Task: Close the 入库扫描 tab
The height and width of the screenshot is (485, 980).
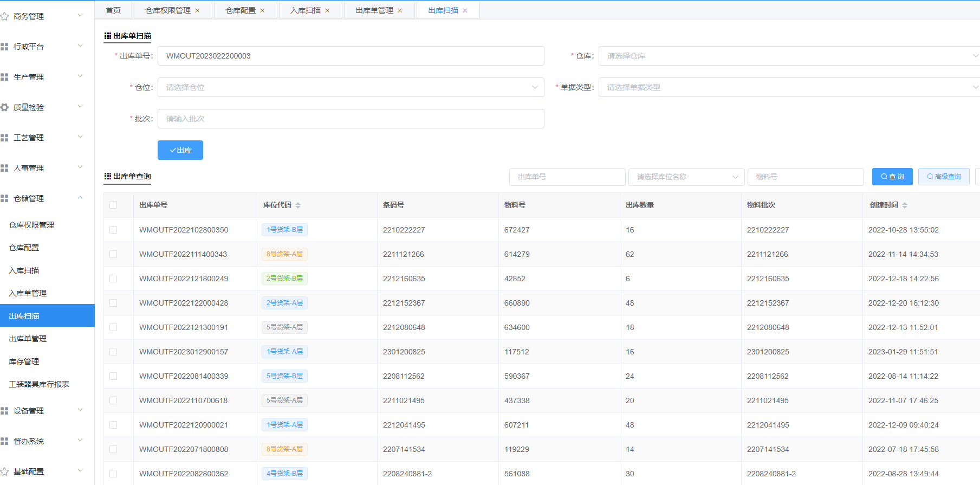Action: [327, 10]
